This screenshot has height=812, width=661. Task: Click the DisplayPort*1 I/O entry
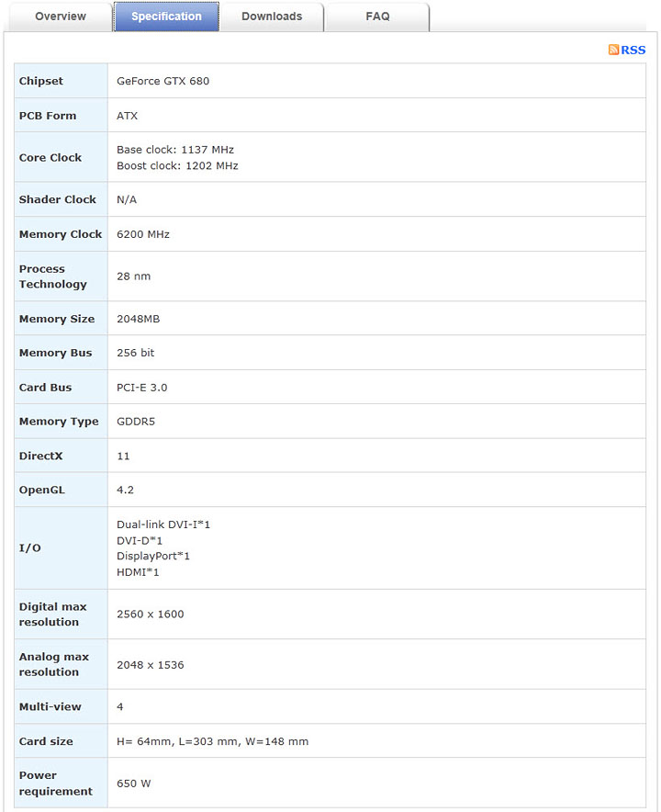[153, 556]
